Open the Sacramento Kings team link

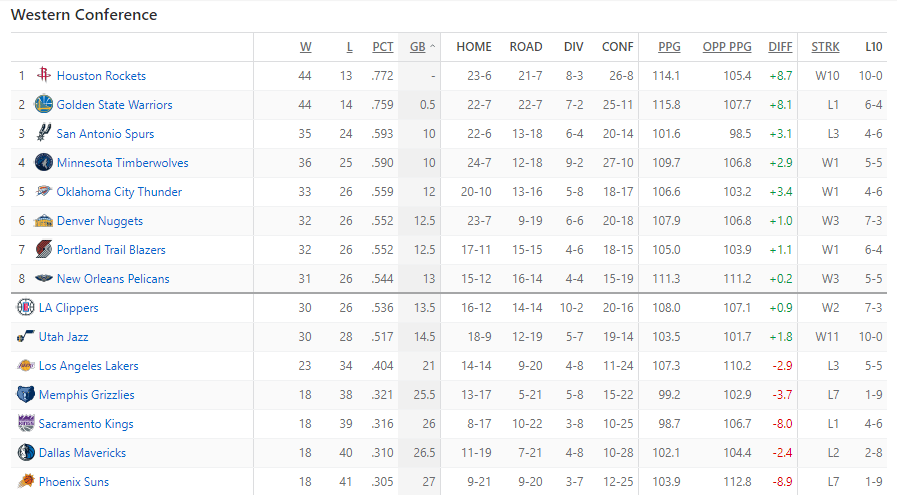pyautogui.click(x=86, y=423)
